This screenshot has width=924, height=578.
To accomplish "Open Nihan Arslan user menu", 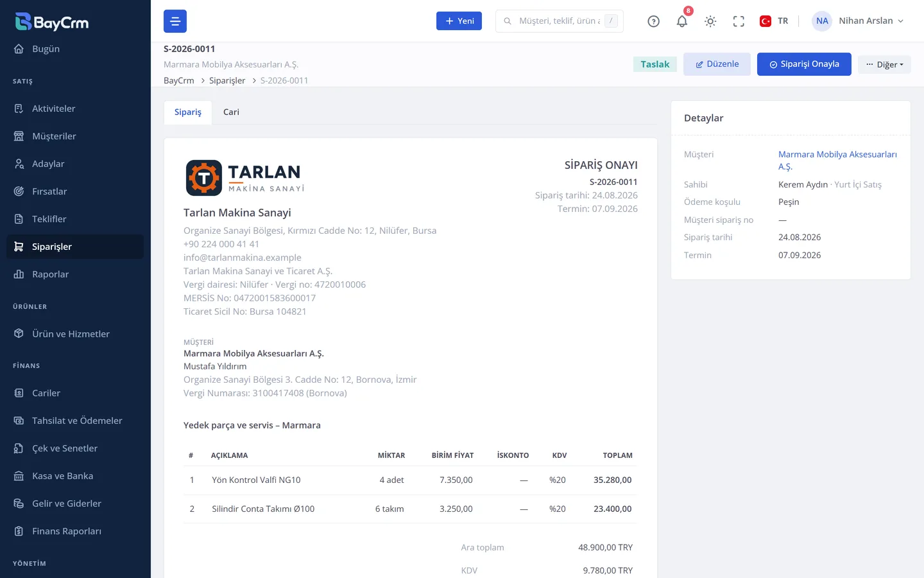I will 859,21.
